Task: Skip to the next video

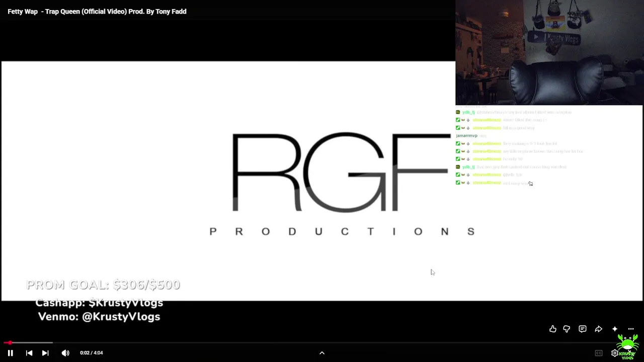Action: click(45, 353)
